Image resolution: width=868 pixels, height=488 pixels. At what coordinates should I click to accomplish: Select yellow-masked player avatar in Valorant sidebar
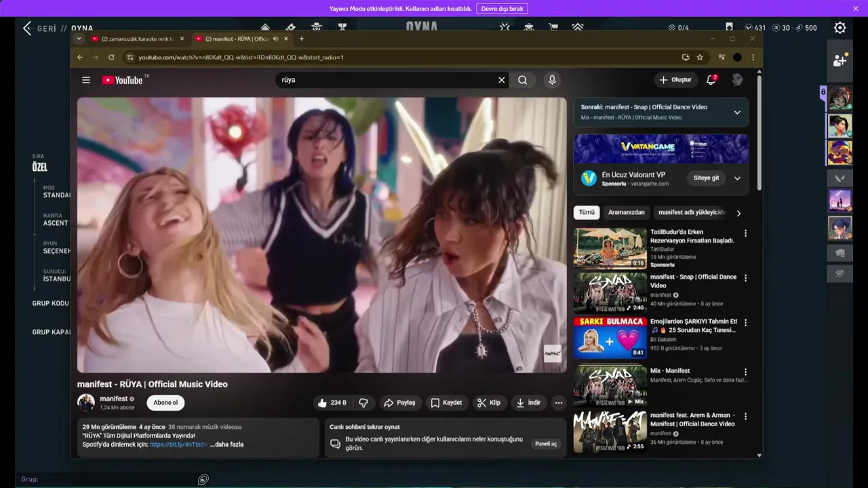pos(840,152)
